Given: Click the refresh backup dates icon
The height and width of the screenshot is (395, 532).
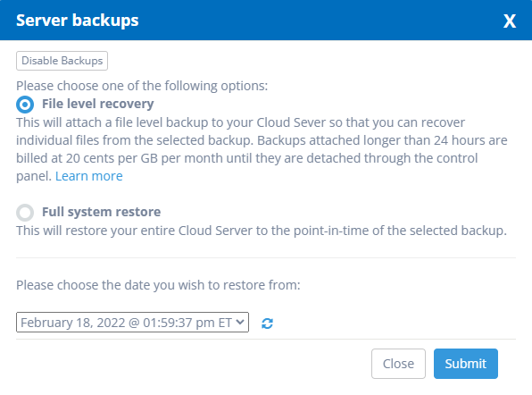Looking at the screenshot, I should [x=268, y=324].
